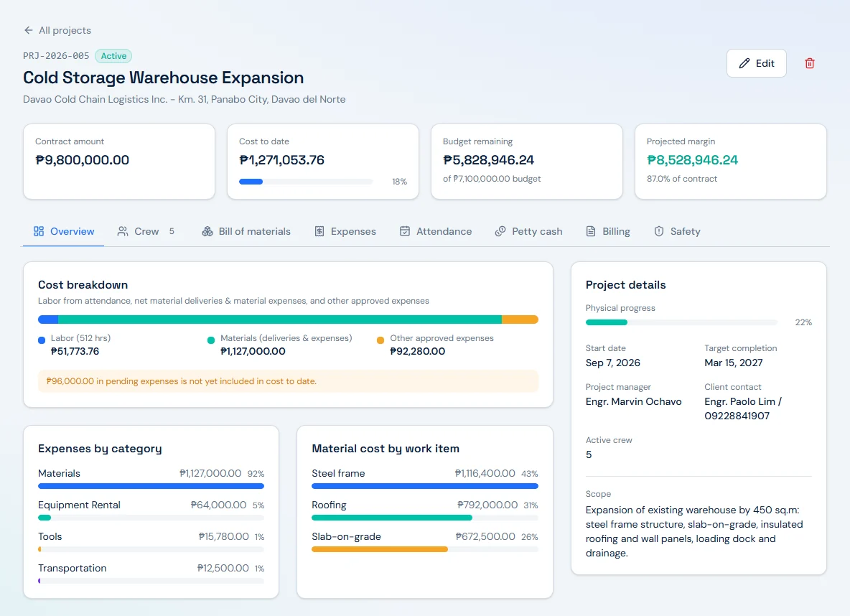Click the Slab-on-grade amount ₱672,500.00
The image size is (850, 616).
pyautogui.click(x=485, y=536)
